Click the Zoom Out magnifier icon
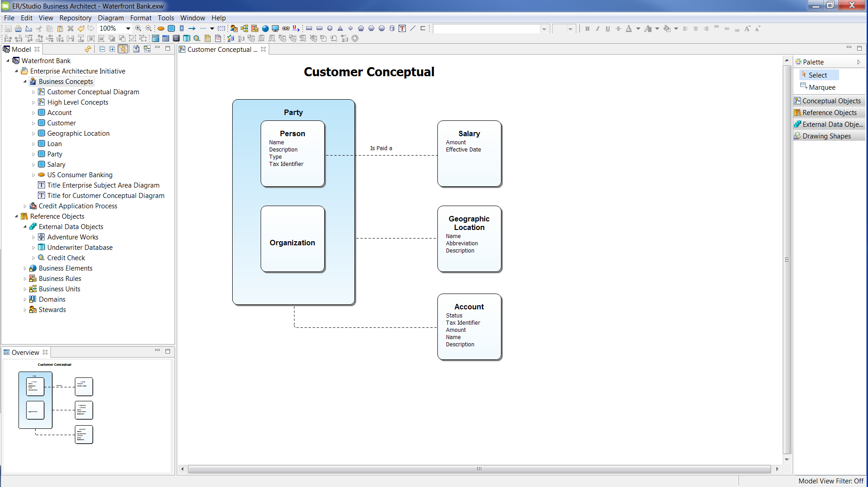The image size is (868, 487). click(x=148, y=28)
